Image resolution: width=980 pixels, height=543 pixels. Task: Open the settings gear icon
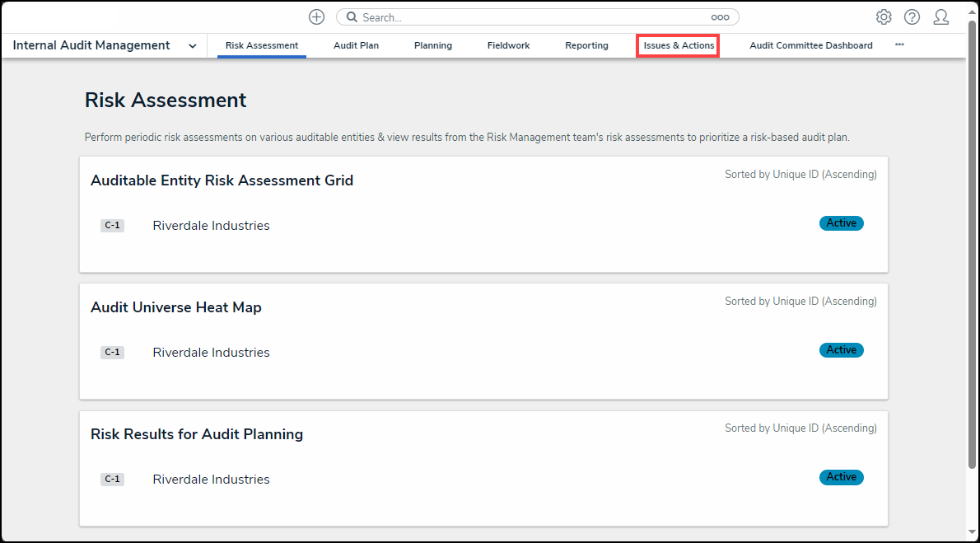coord(884,17)
